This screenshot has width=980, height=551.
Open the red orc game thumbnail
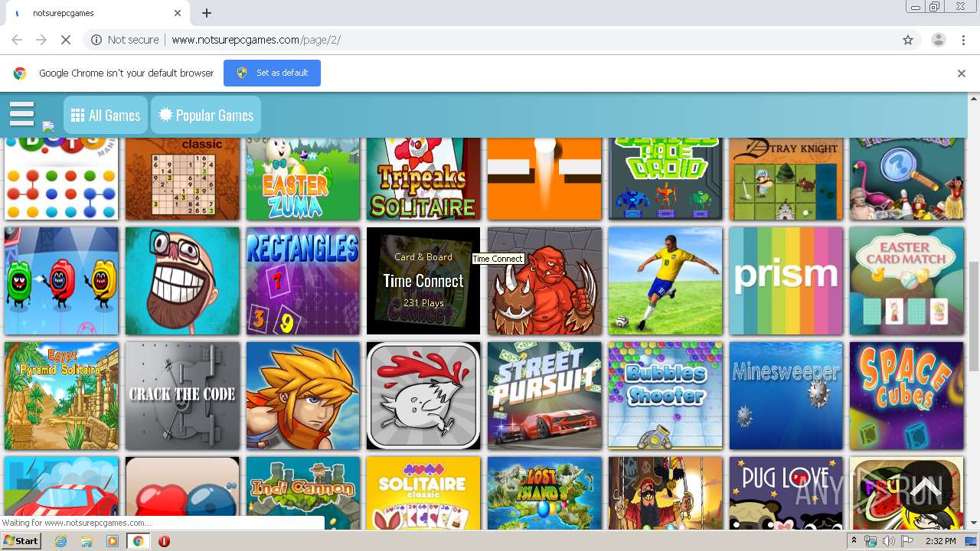point(544,281)
